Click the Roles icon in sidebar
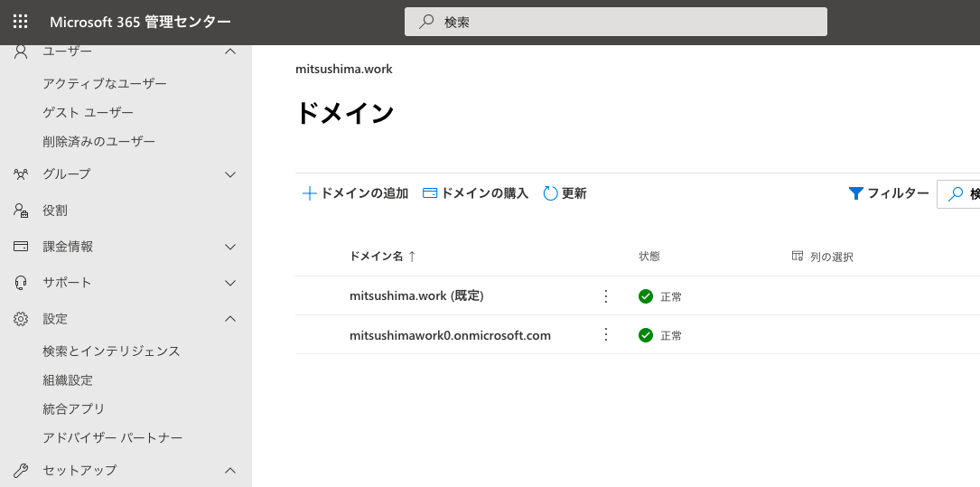This screenshot has height=487, width=980. [21, 210]
